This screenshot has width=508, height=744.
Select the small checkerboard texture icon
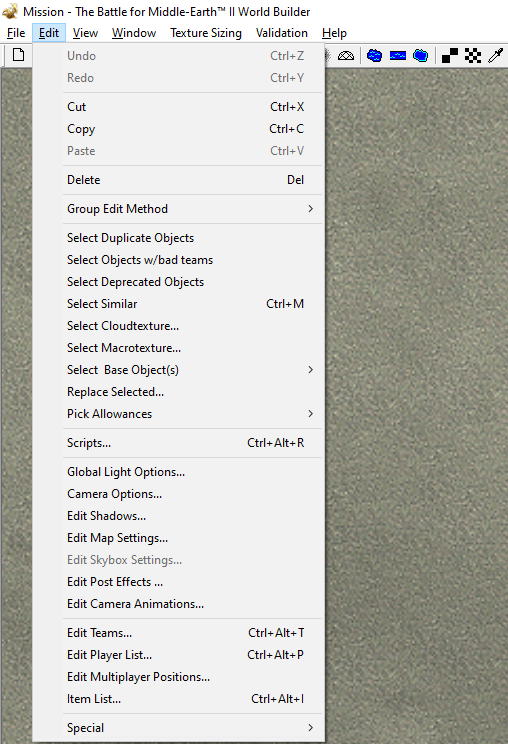coord(473,56)
